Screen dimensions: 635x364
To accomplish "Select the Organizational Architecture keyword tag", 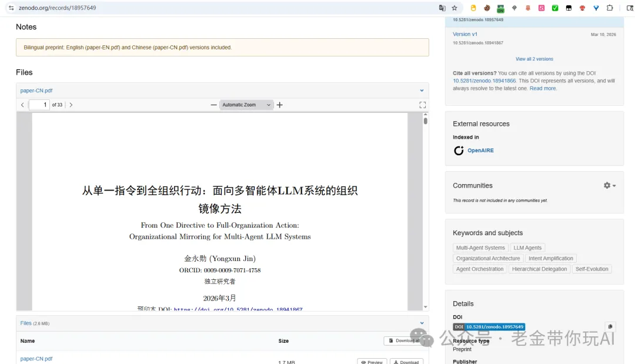I will [x=488, y=258].
